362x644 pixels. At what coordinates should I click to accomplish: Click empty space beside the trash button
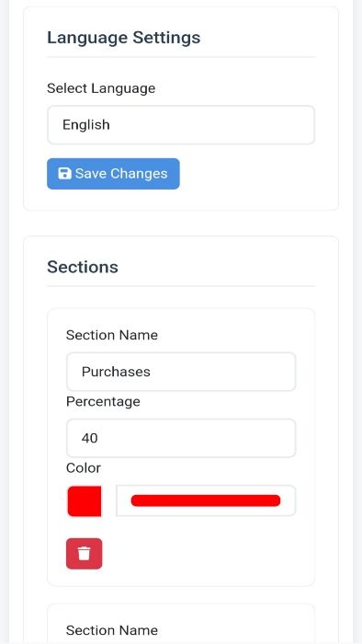pos(205,554)
